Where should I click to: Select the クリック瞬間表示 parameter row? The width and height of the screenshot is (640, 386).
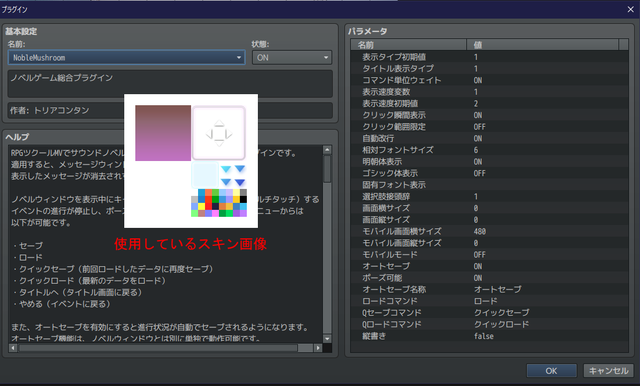(x=489, y=115)
